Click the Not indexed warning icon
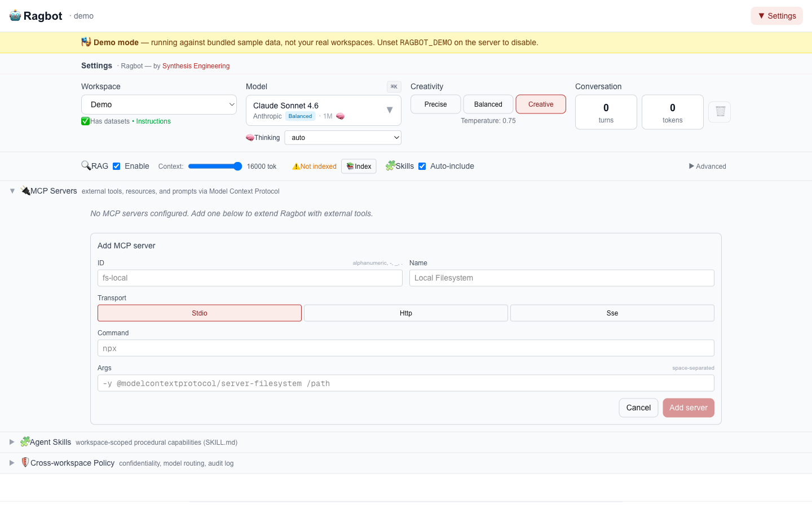This screenshot has width=812, height=508. [x=296, y=167]
